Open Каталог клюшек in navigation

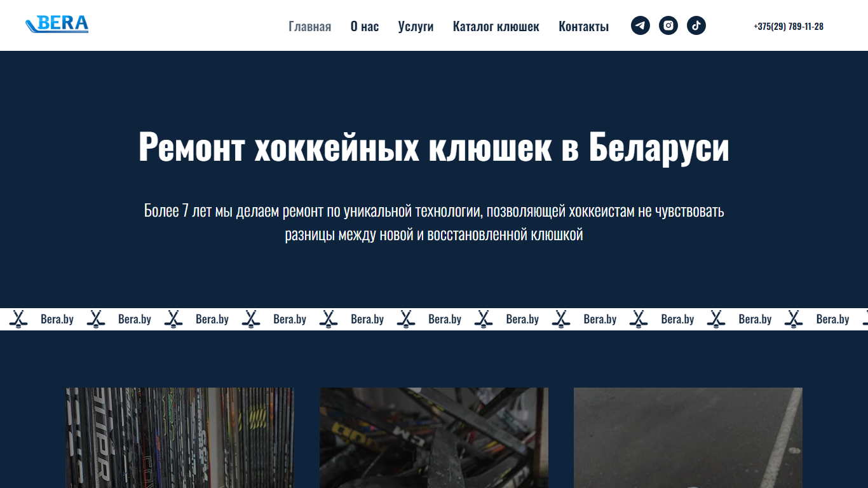(496, 26)
